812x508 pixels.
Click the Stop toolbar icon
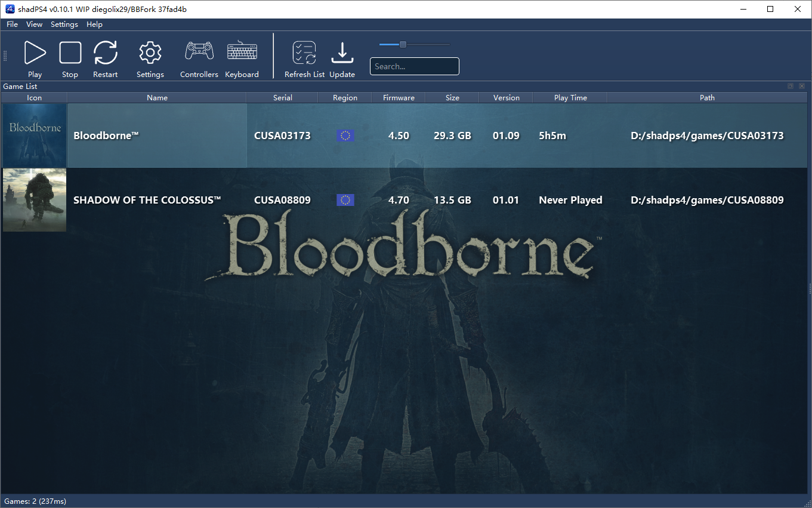click(x=70, y=53)
